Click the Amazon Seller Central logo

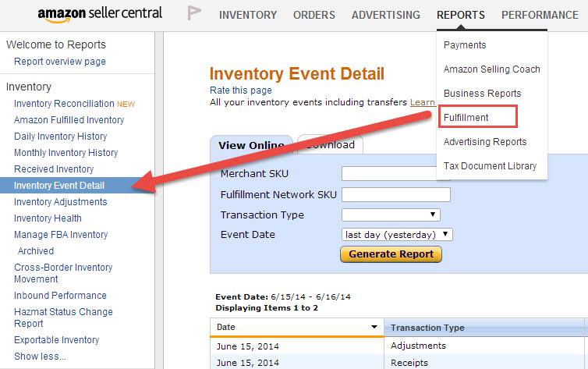coord(100,14)
